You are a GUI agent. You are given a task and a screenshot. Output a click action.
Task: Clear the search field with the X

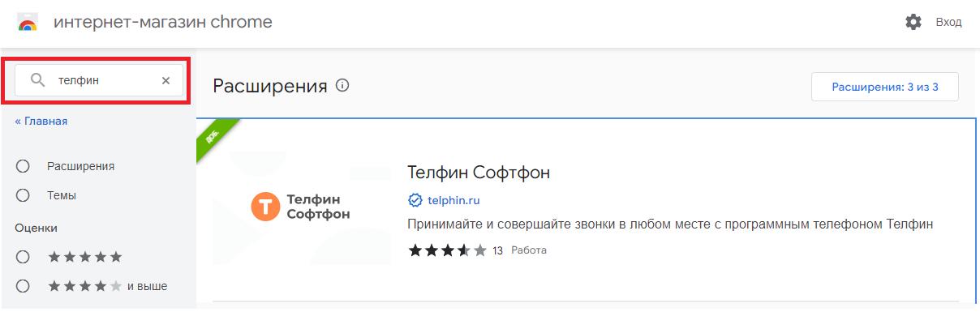(165, 80)
